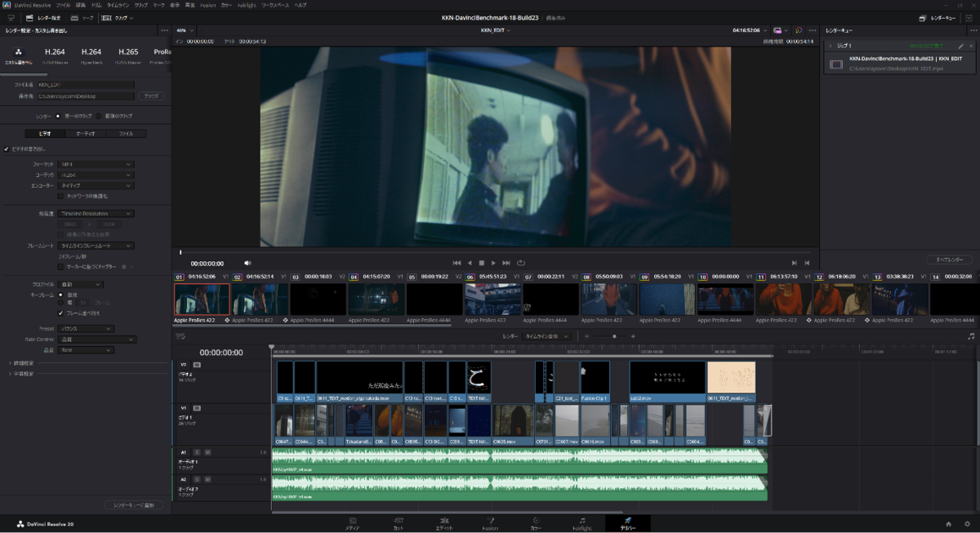Viewport: 980px width, 533px height.
Task: Toggle loop playback in the viewer
Action: pyautogui.click(x=520, y=263)
